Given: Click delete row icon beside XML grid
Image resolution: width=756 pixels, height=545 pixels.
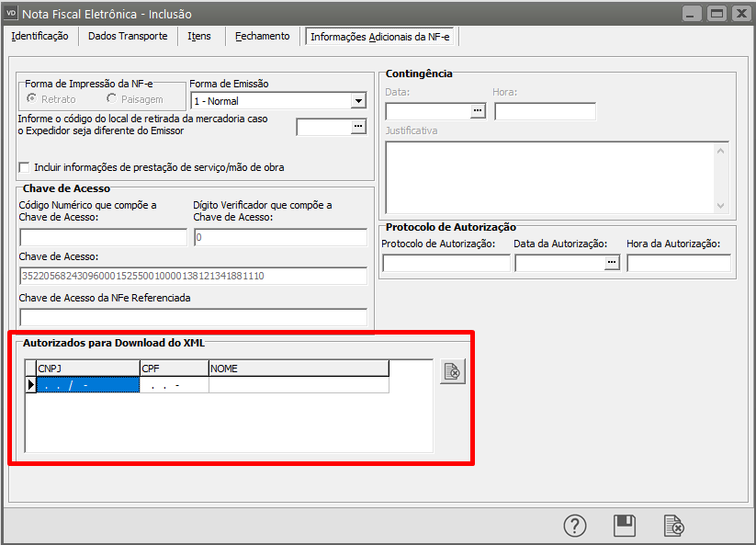Looking at the screenshot, I should point(452,371).
